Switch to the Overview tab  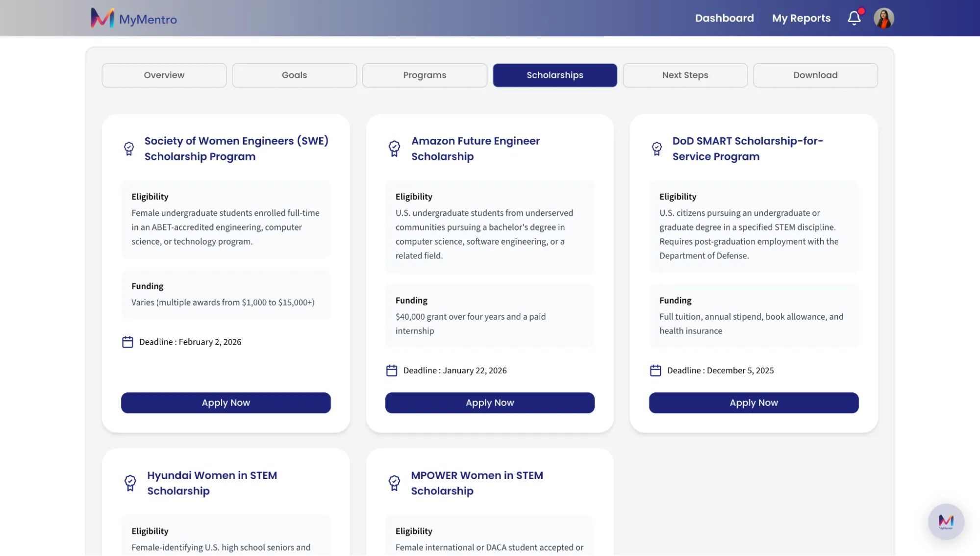click(x=164, y=75)
